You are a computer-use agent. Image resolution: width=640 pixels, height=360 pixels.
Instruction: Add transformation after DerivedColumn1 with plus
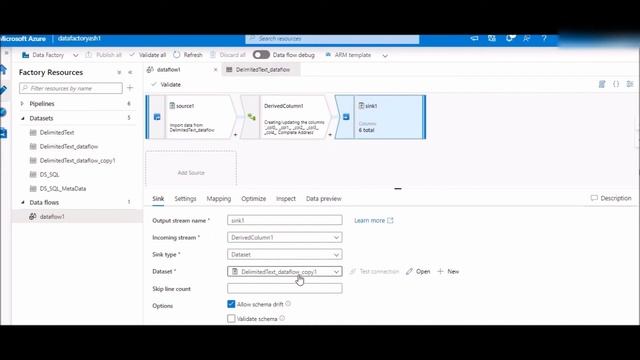(330, 134)
